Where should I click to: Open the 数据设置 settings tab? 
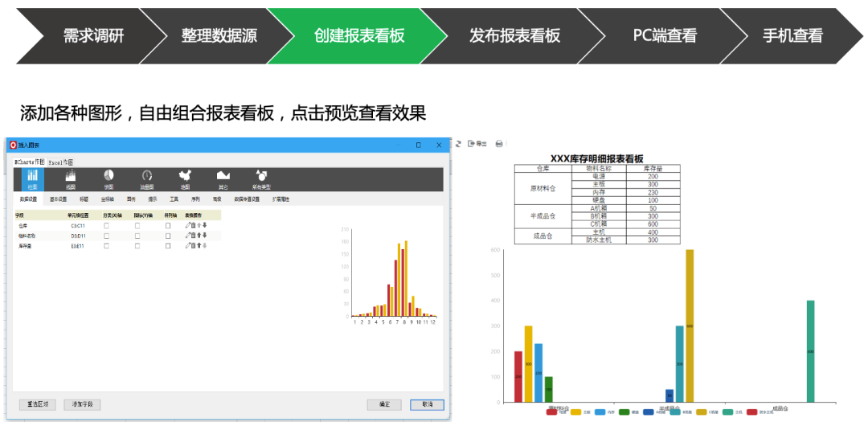[x=28, y=199]
